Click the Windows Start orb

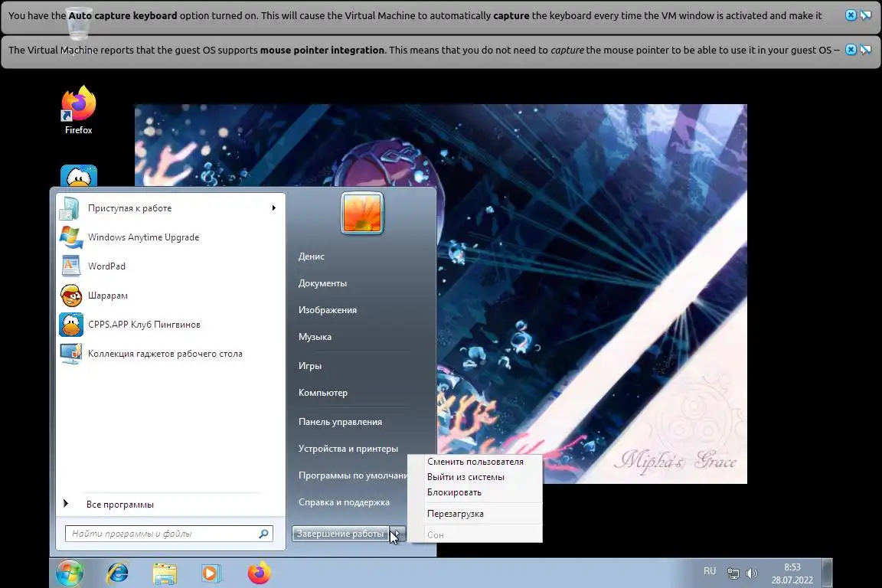tap(70, 573)
